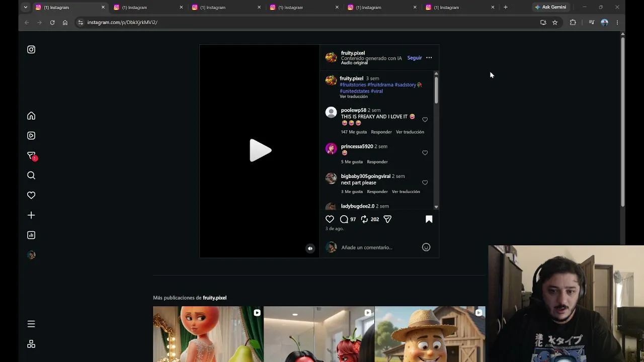Like the post with heart icon

pyautogui.click(x=330, y=219)
